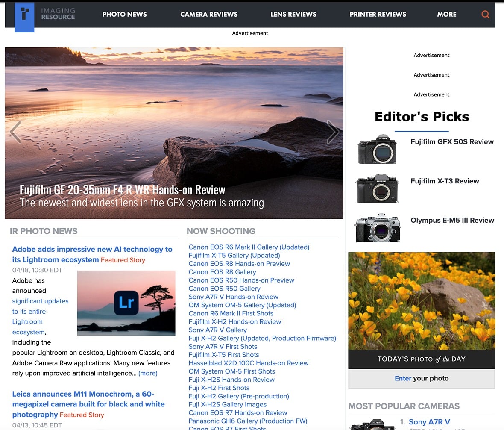Click the Fujifilm GFX 50S camera thumbnail

377,149
